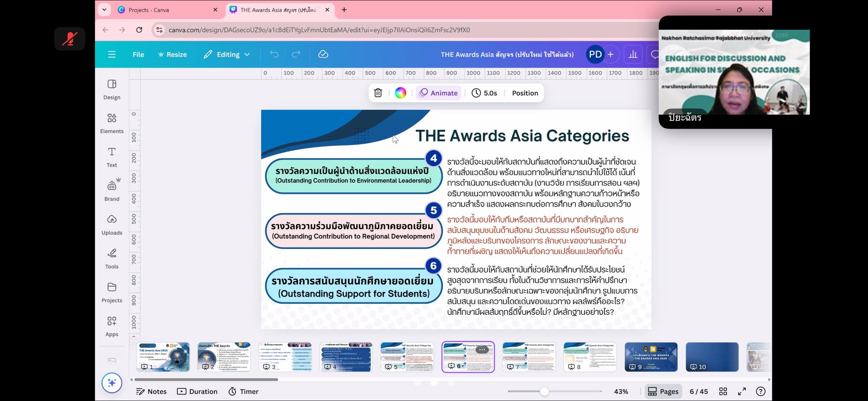
Task: Open the Elements panel in sidebar
Action: 111,123
